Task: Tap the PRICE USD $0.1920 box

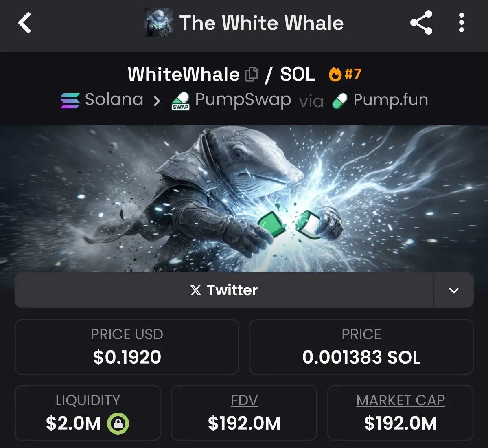Action: coord(127,347)
